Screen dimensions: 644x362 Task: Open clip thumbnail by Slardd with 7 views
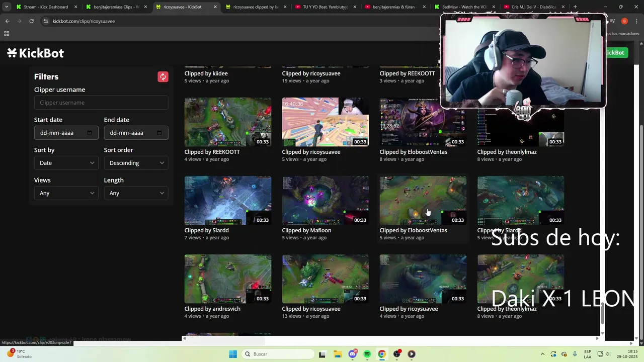228,201
